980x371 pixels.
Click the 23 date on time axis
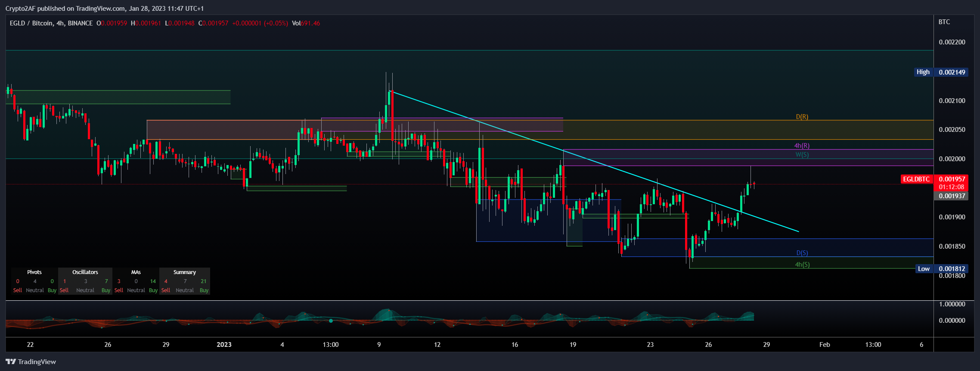[x=650, y=344]
